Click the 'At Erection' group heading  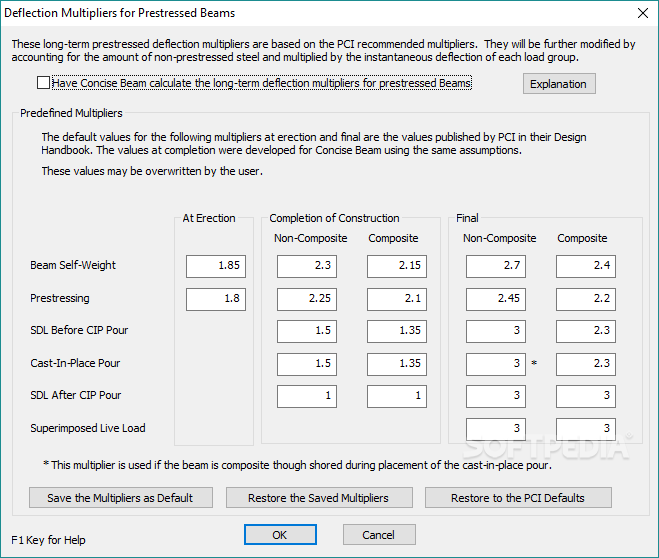point(209,218)
